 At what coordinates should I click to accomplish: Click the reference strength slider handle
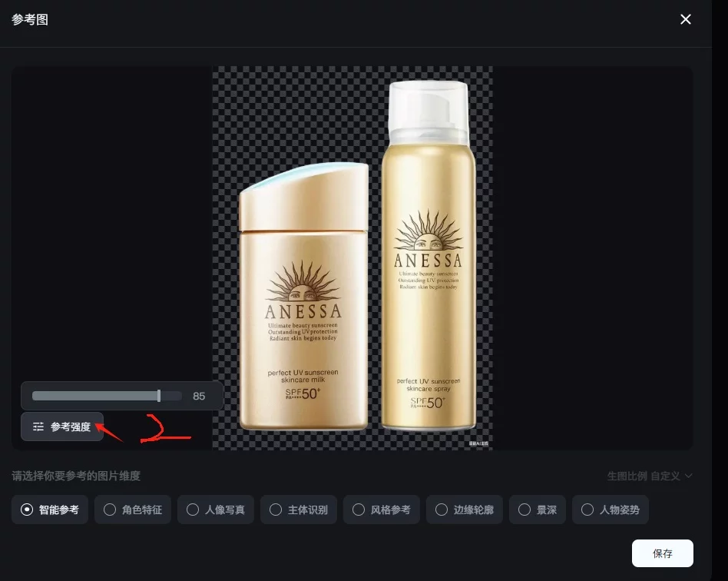pos(159,396)
